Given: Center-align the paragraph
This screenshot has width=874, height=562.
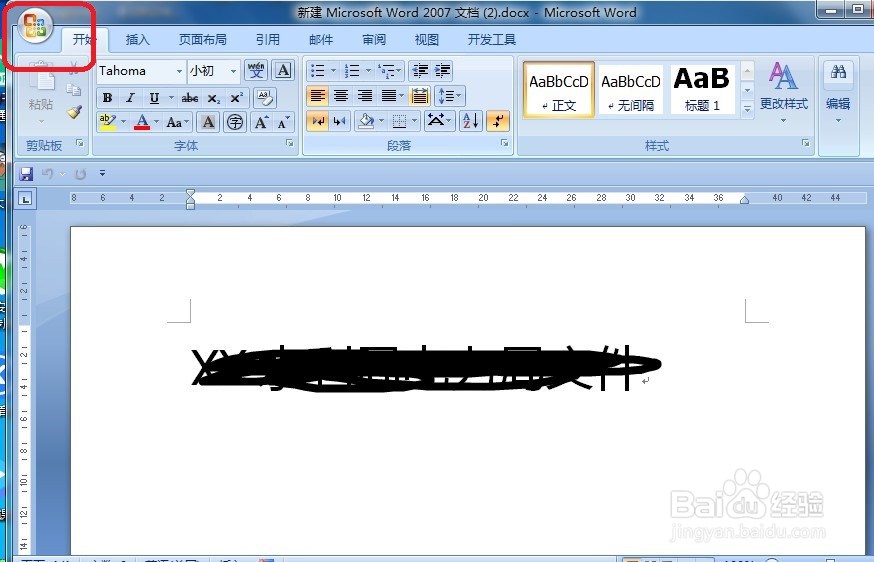Looking at the screenshot, I should 341,96.
